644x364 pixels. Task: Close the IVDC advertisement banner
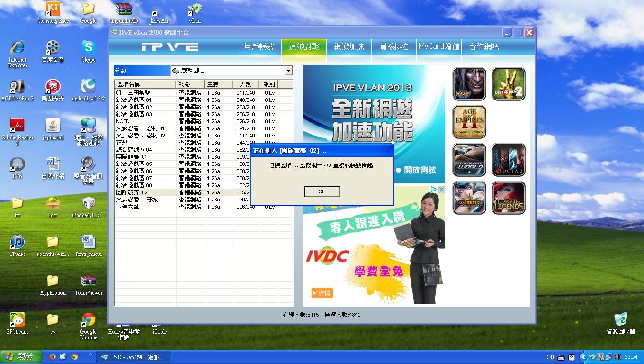[x=440, y=189]
